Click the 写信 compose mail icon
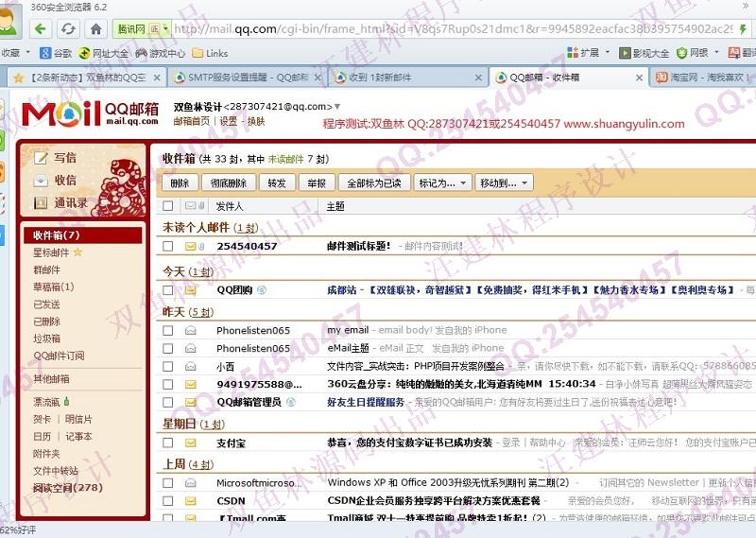 click(x=41, y=158)
